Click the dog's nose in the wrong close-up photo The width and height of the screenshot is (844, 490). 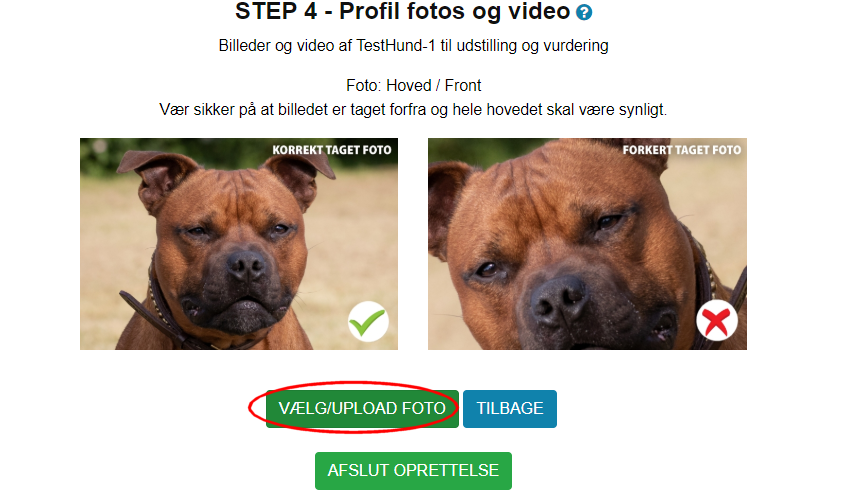click(x=559, y=299)
